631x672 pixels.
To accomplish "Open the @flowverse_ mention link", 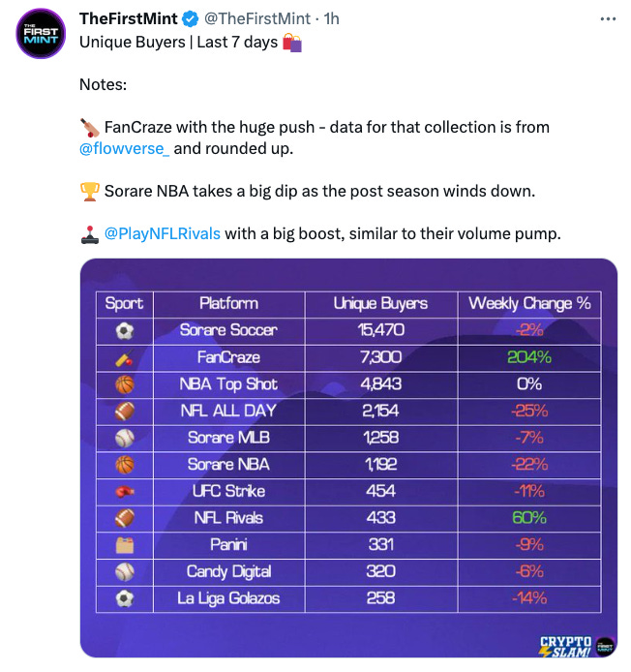I will [124, 149].
